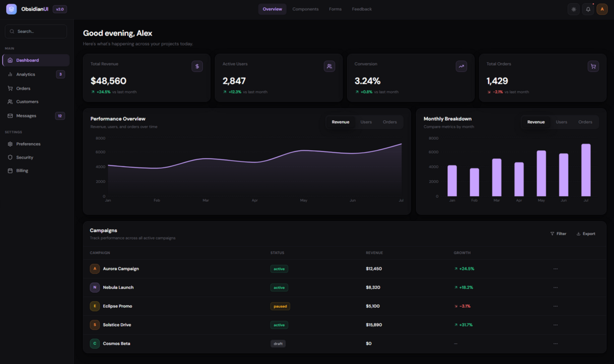Click the $12,450 revenue value
This screenshot has width=614, height=364.
(x=373, y=269)
